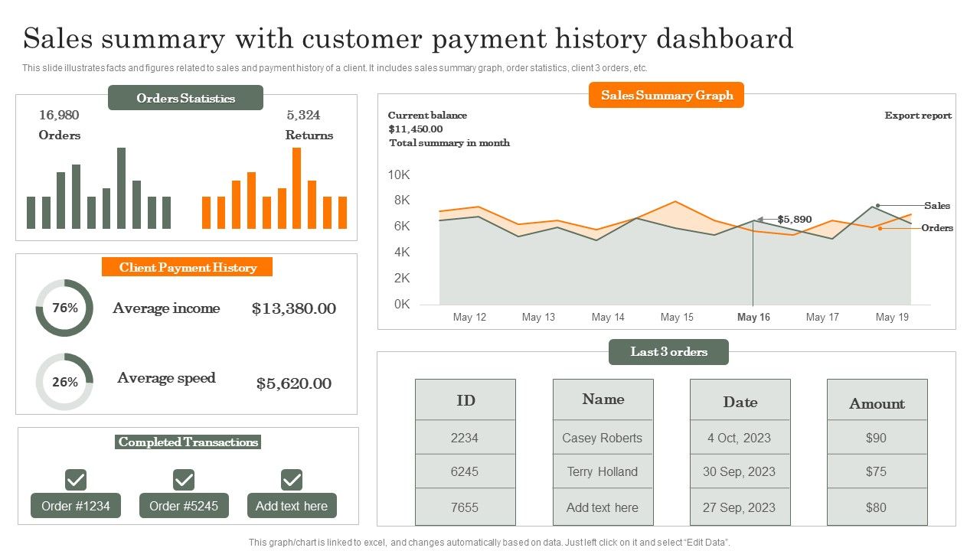
Task: Click the 16,980 orders count
Action: 59,115
